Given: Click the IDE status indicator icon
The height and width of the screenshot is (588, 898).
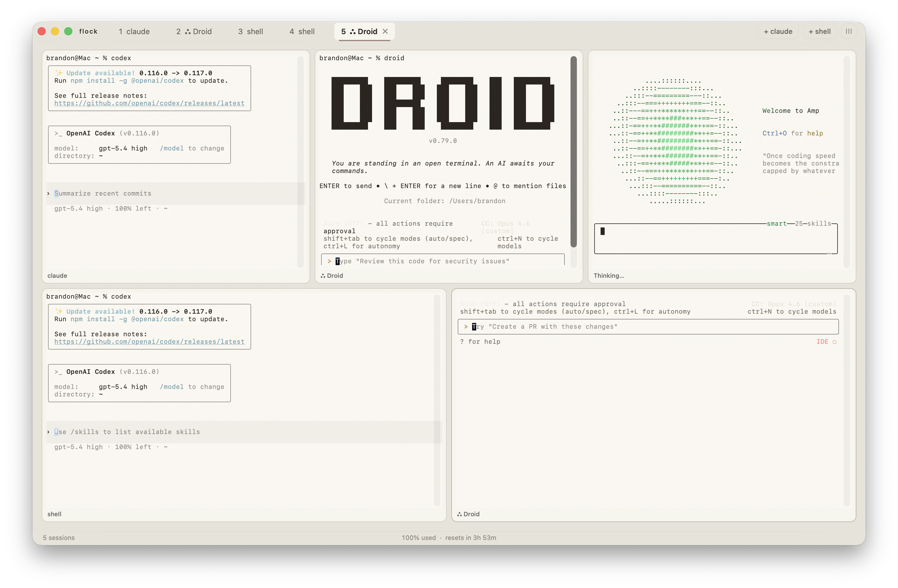Looking at the screenshot, I should [834, 342].
